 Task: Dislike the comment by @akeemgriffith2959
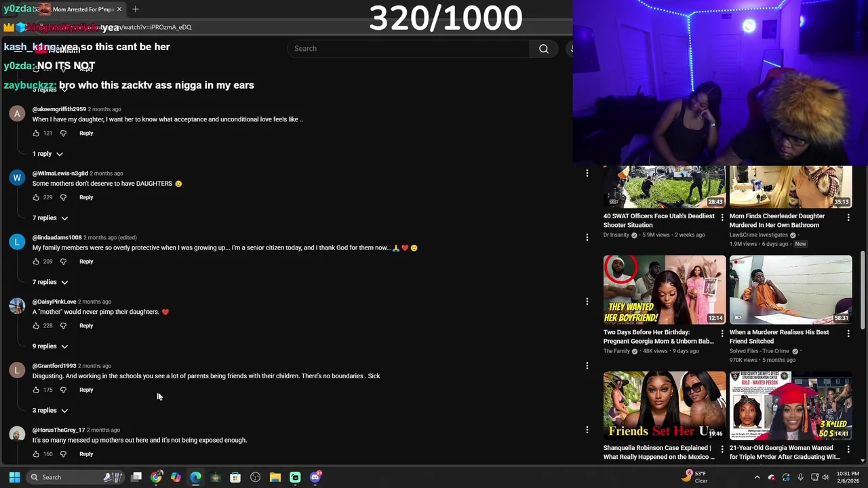click(x=63, y=134)
